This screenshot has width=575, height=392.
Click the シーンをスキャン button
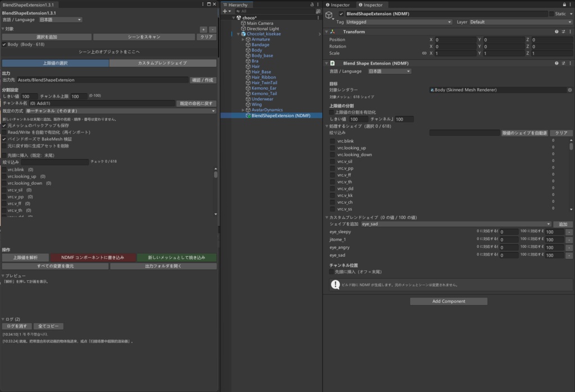[144, 37]
